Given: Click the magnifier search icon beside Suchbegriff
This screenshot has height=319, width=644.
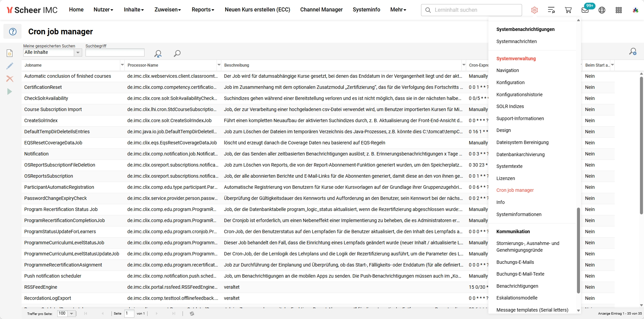Looking at the screenshot, I should click(177, 53).
